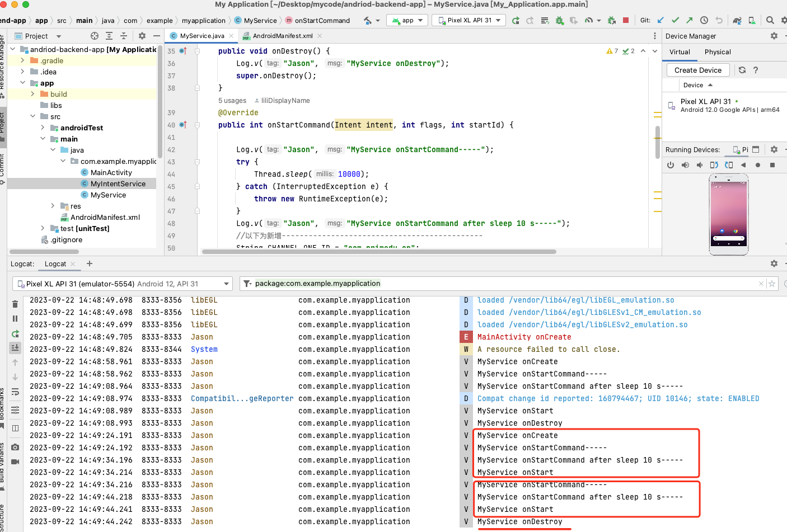The width and height of the screenshot is (787, 532).
Task: Click emulator Volume Down icon
Action: pos(700,165)
